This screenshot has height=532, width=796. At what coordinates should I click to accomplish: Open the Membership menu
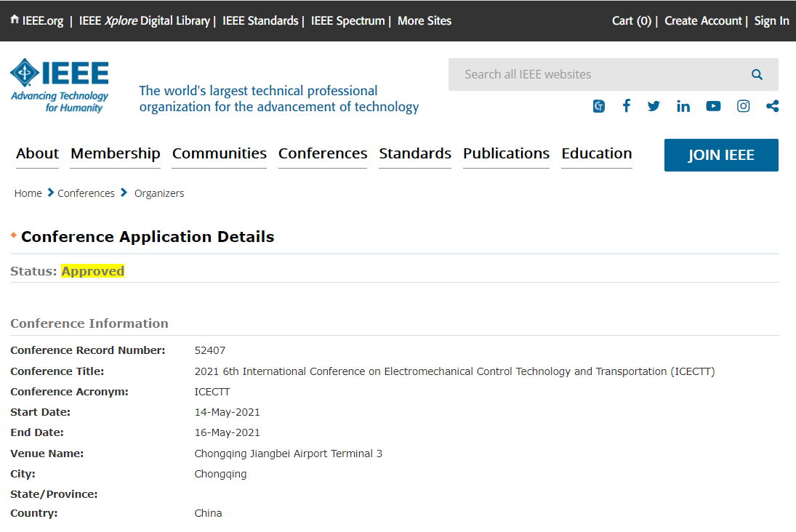(x=116, y=154)
